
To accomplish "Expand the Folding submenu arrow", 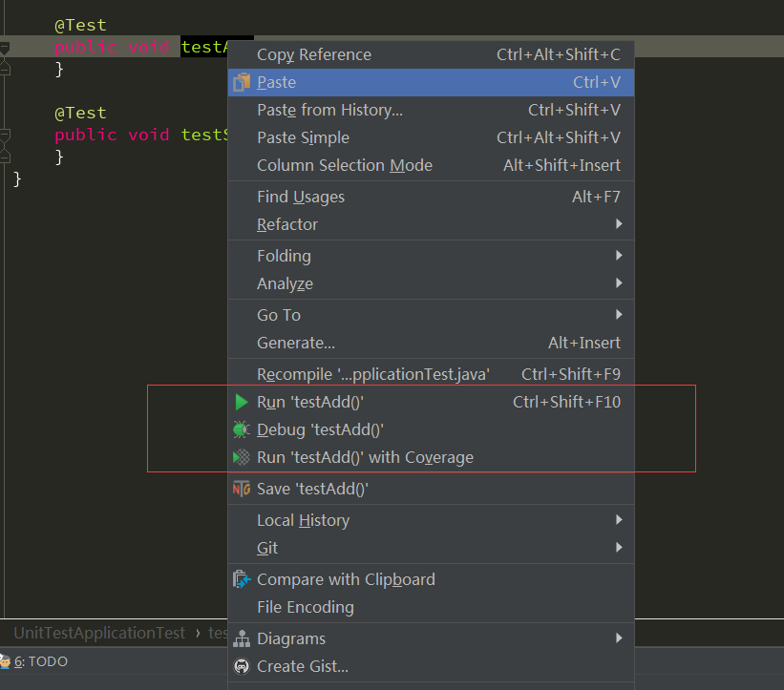I will tap(619, 256).
